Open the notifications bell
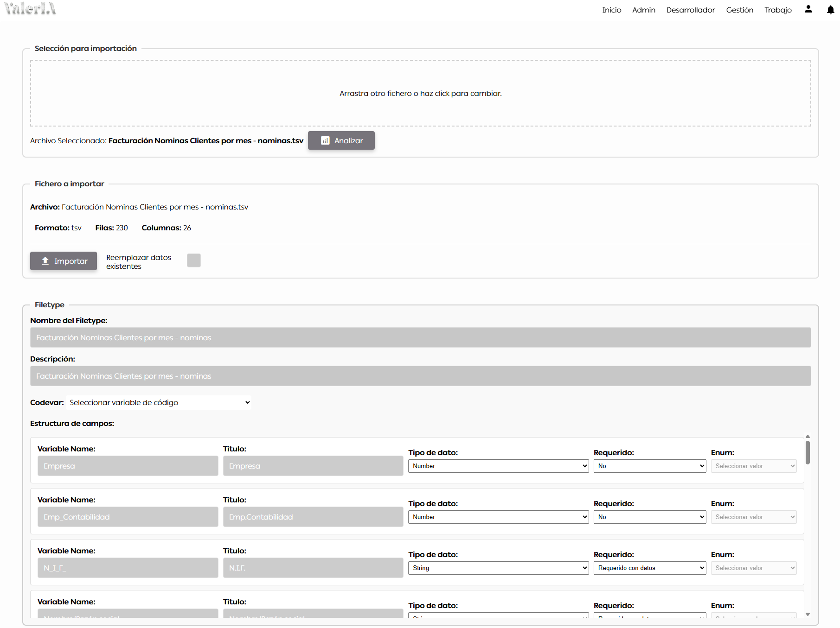Image resolution: width=840 pixels, height=628 pixels. (830, 10)
